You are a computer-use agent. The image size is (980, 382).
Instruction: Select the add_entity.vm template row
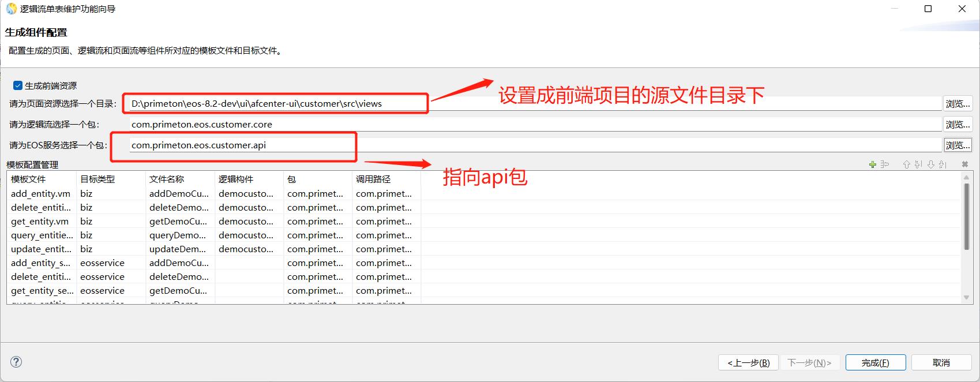coord(40,194)
